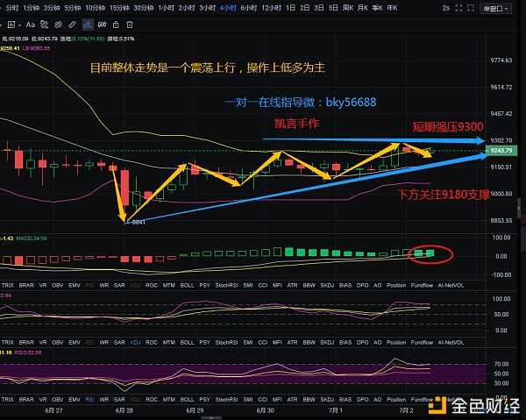The width and height of the screenshot is (526, 420).
Task: Click the delete drawings trash icon
Action: (130, 23)
